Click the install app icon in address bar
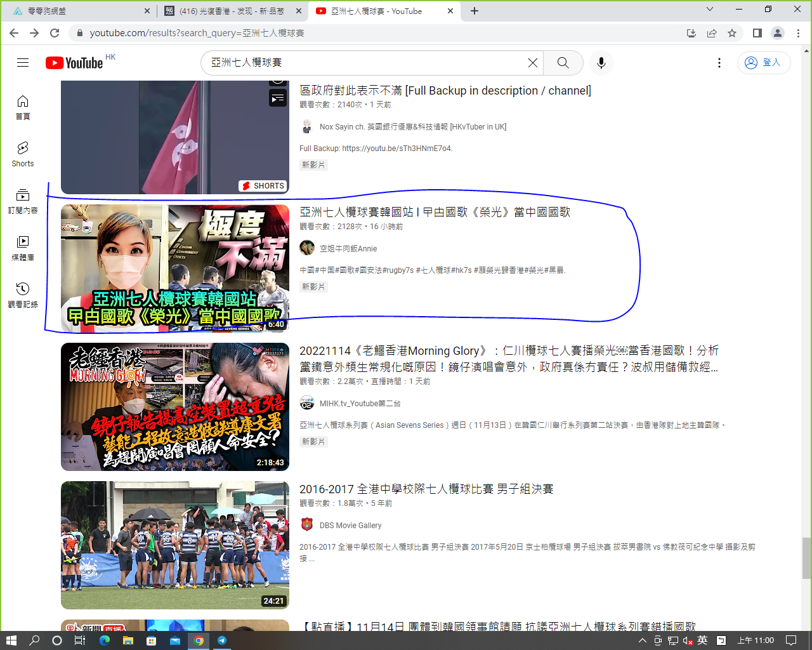This screenshot has width=812, height=650. click(691, 33)
